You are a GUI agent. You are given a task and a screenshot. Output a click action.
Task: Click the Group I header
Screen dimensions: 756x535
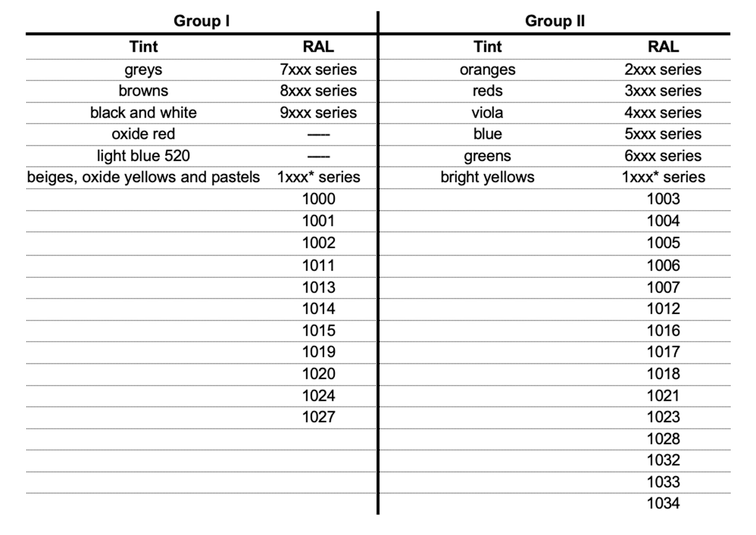click(x=201, y=21)
